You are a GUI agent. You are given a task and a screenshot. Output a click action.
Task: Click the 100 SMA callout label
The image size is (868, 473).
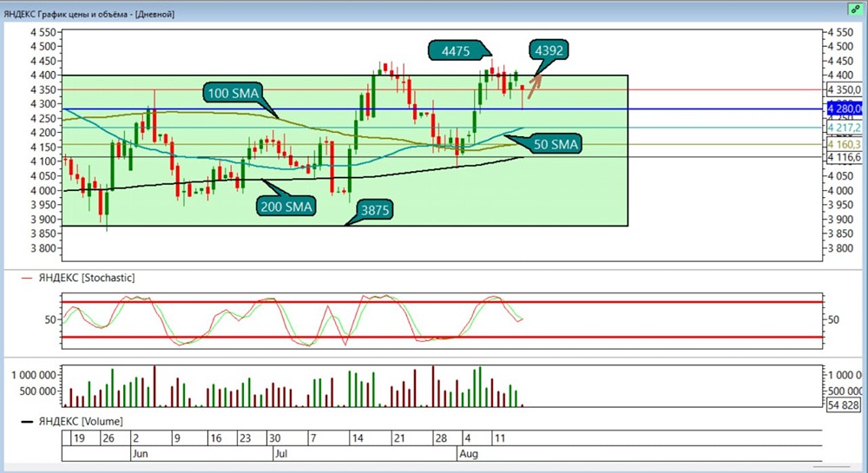click(x=233, y=93)
